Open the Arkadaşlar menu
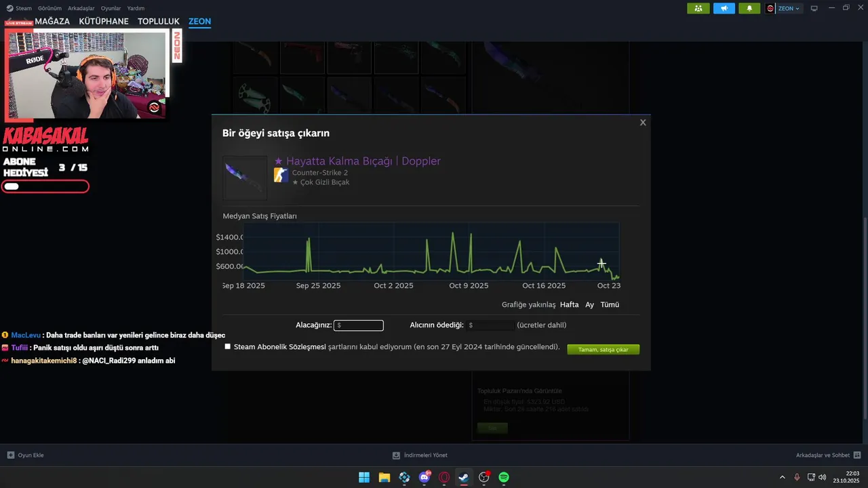868x488 pixels. point(81,8)
